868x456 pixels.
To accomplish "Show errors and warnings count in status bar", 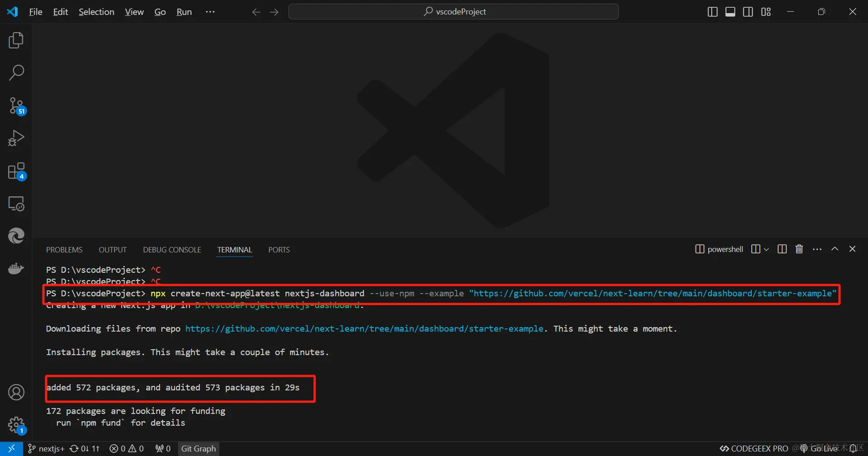I will click(x=127, y=449).
